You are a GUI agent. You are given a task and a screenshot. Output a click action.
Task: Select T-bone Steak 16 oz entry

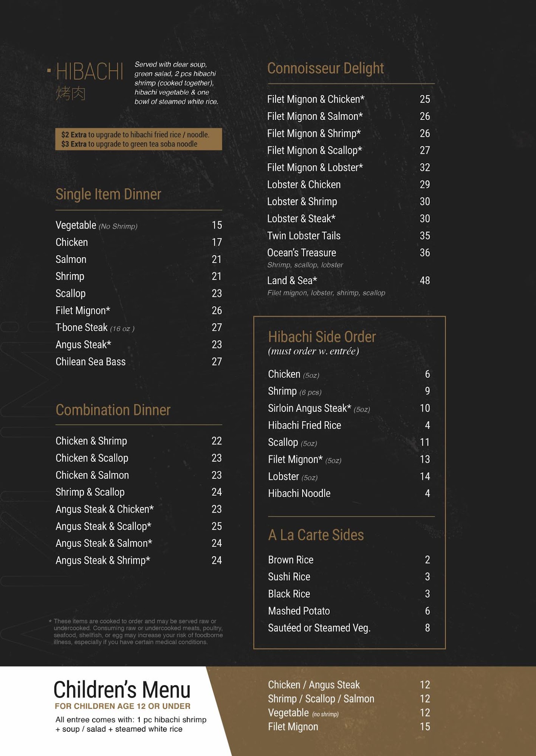[95, 328]
